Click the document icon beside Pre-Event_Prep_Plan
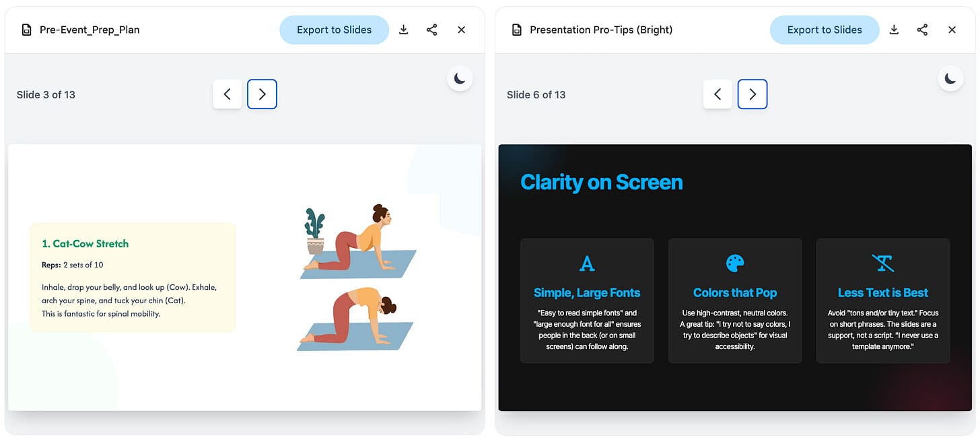This screenshot has height=442, width=980. (26, 30)
